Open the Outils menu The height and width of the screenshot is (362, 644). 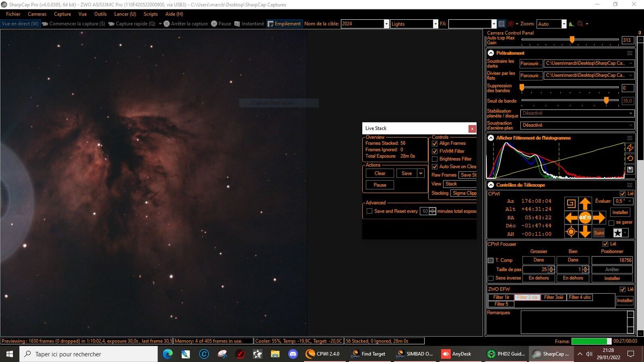[100, 14]
